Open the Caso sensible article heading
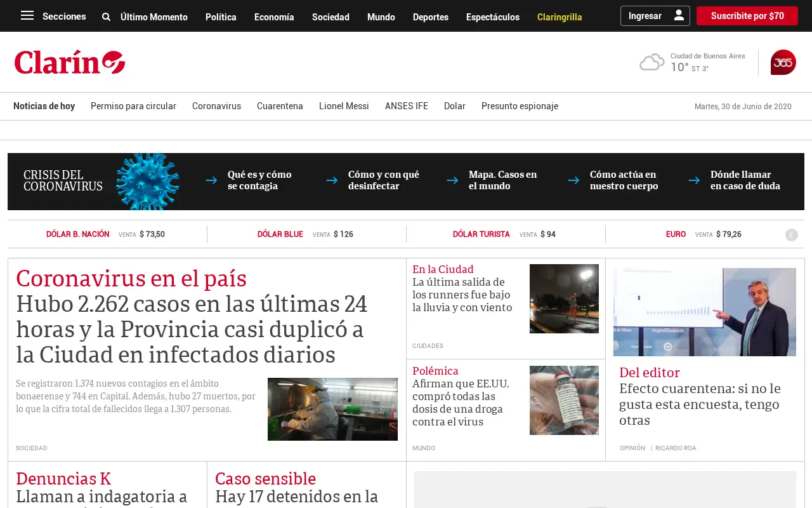The image size is (812, 508). (x=265, y=478)
